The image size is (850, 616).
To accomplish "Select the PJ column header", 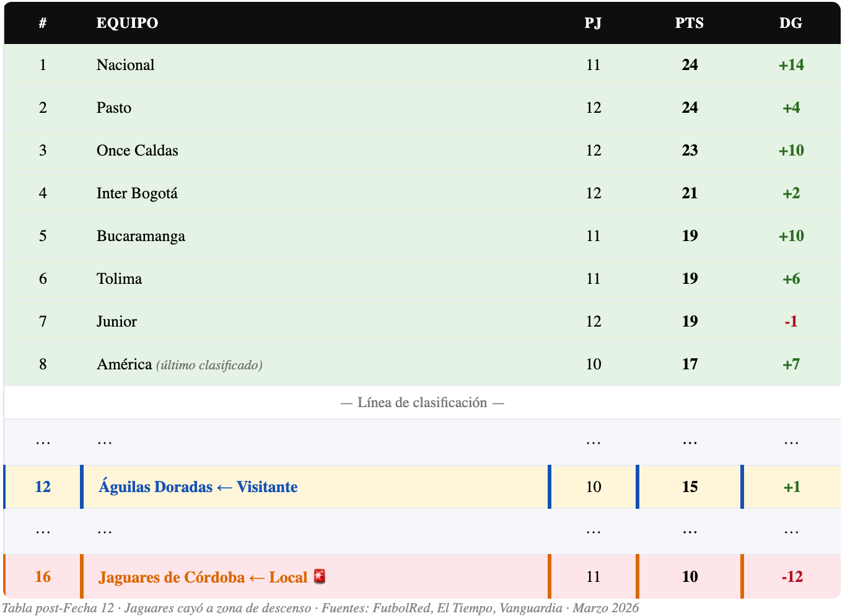I will [594, 23].
